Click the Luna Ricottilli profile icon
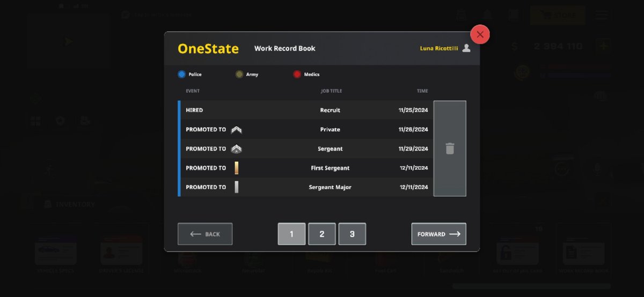The width and height of the screenshot is (644, 297). pyautogui.click(x=466, y=48)
